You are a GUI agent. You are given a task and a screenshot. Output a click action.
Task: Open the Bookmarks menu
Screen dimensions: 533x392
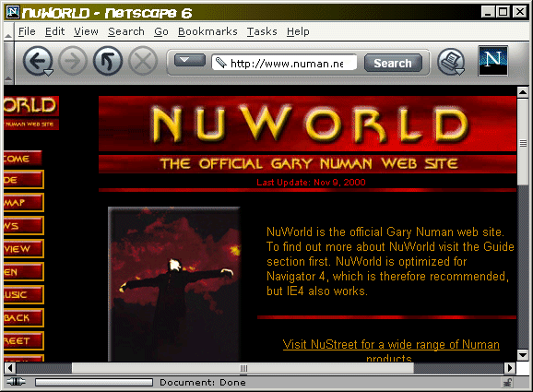[x=207, y=31]
